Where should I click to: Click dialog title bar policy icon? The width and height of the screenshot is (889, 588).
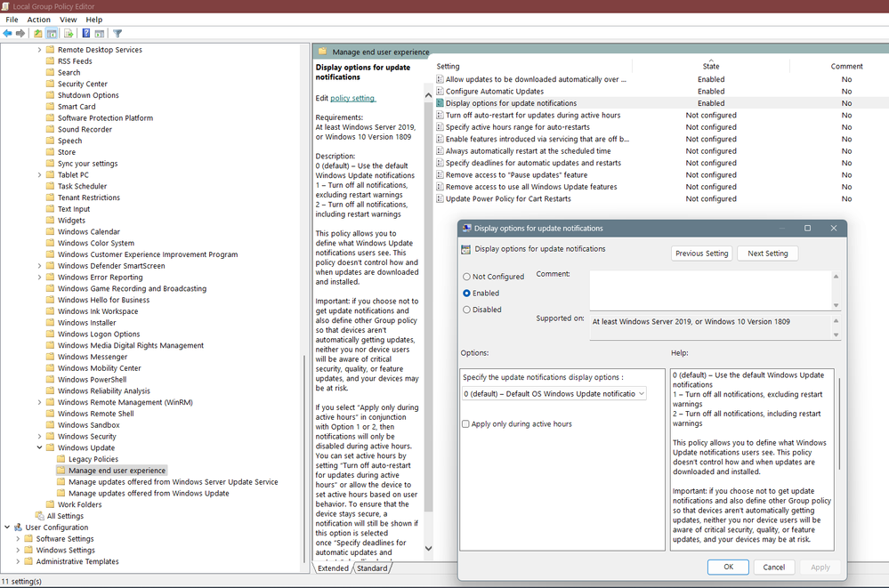click(x=466, y=228)
